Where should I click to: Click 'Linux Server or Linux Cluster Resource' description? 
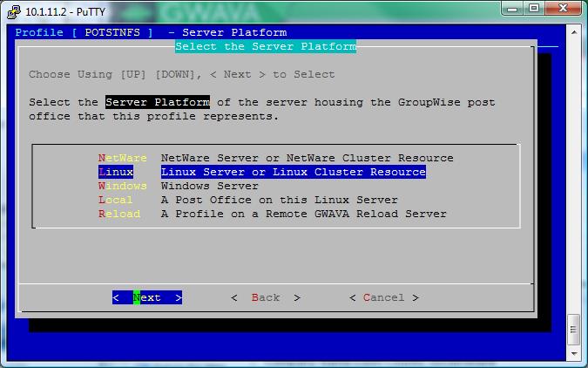[294, 172]
